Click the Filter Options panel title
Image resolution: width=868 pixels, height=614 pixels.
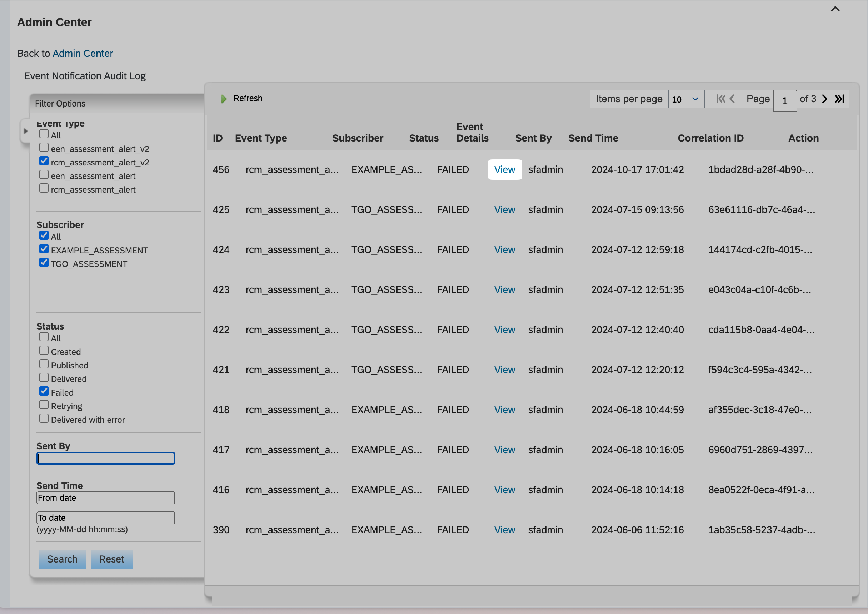(60, 104)
